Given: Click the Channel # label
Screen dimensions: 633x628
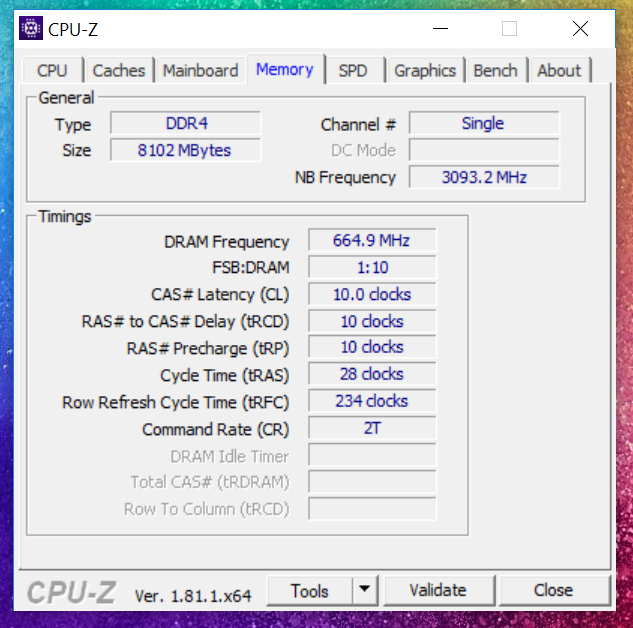Looking at the screenshot, I should [x=358, y=125].
